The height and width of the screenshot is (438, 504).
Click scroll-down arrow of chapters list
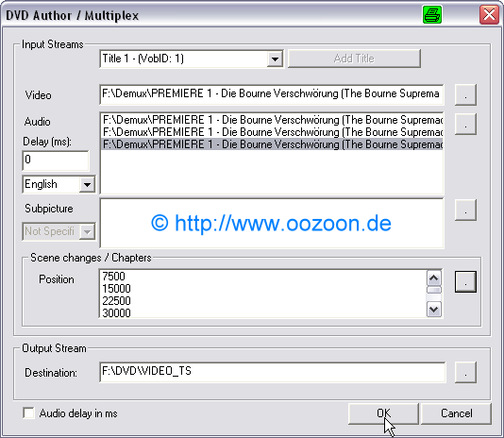tap(434, 310)
